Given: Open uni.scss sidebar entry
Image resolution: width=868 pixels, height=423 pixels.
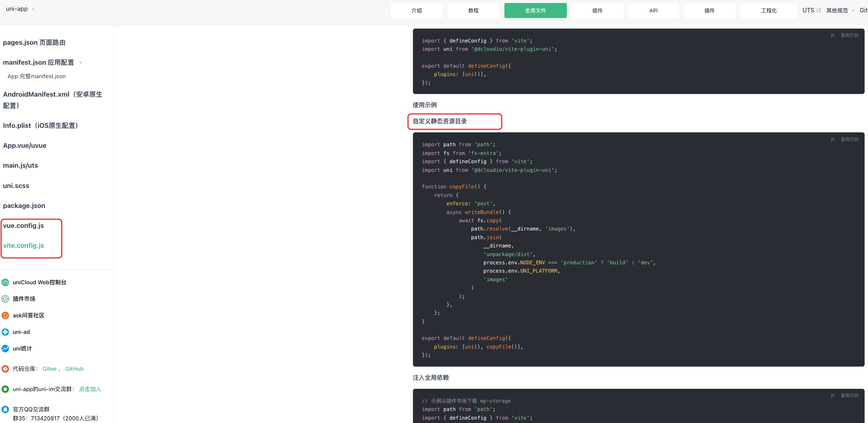Looking at the screenshot, I should (16, 186).
